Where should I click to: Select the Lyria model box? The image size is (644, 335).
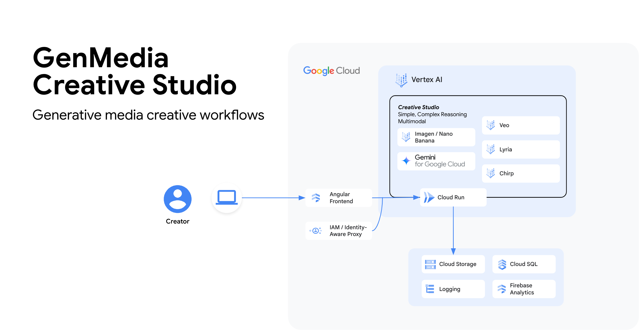pyautogui.click(x=521, y=150)
